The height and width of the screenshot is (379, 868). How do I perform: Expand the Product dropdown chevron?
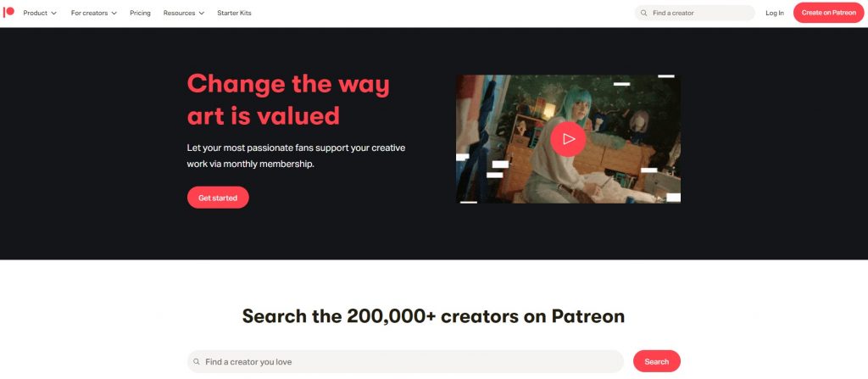(x=53, y=14)
